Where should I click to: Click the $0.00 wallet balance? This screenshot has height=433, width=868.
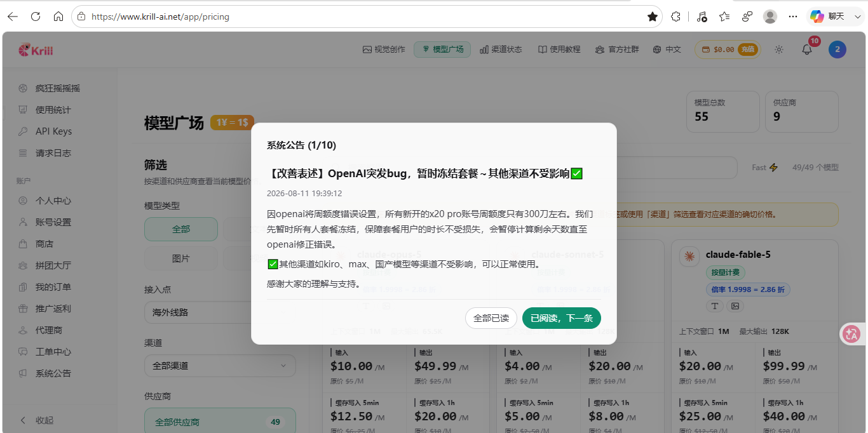coord(723,50)
